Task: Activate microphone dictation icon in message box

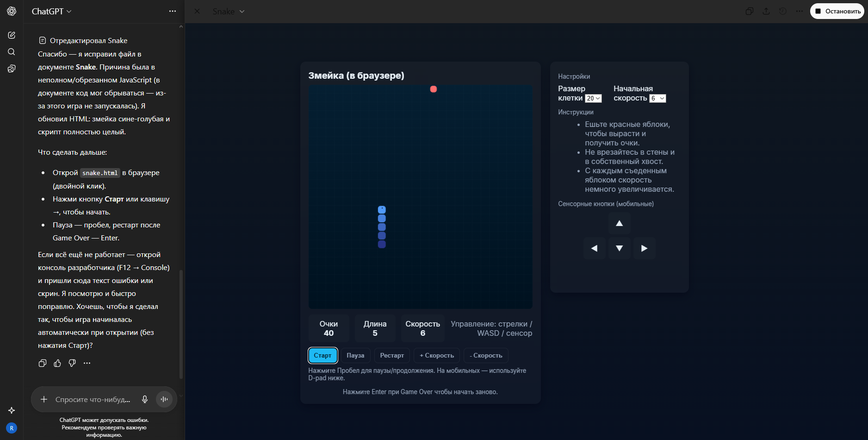Action: tap(145, 399)
